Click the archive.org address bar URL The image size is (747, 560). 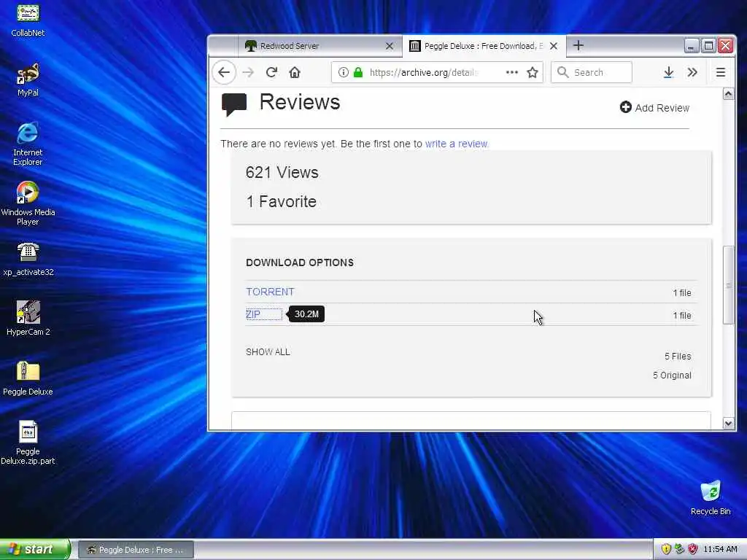[x=424, y=72]
